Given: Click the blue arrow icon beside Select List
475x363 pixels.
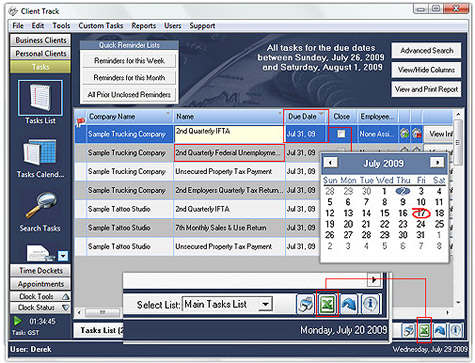Looking at the screenshot, I should pyautogui.click(x=349, y=304).
